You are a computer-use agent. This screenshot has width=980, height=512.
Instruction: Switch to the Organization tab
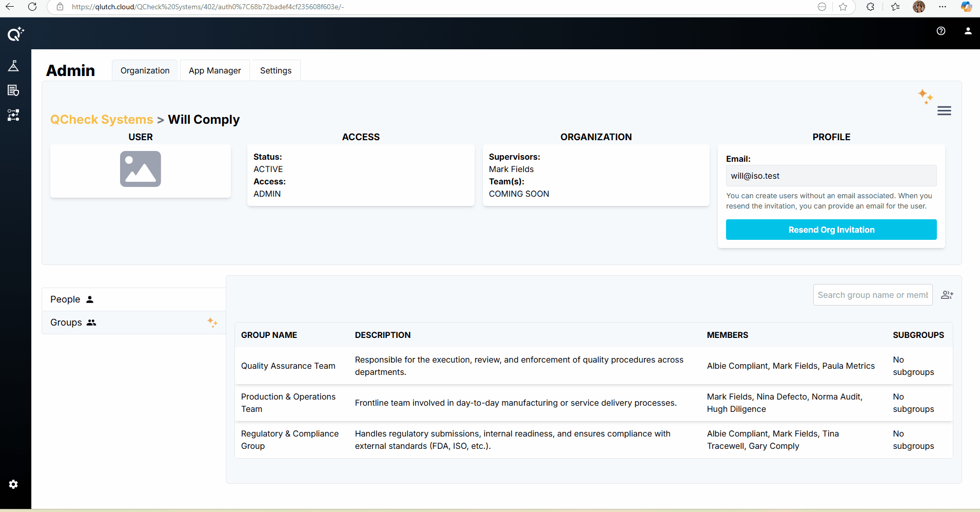[145, 70]
